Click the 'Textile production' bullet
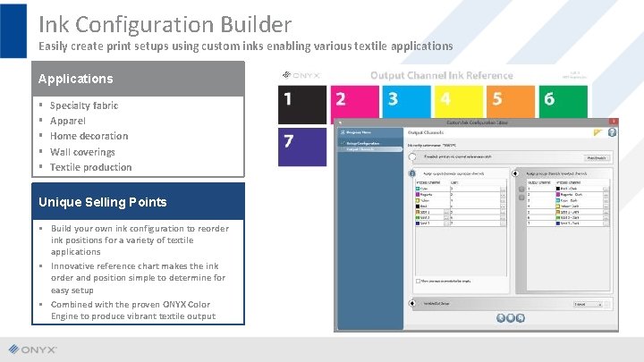Screen dimensions: 644x362 [x=90, y=167]
